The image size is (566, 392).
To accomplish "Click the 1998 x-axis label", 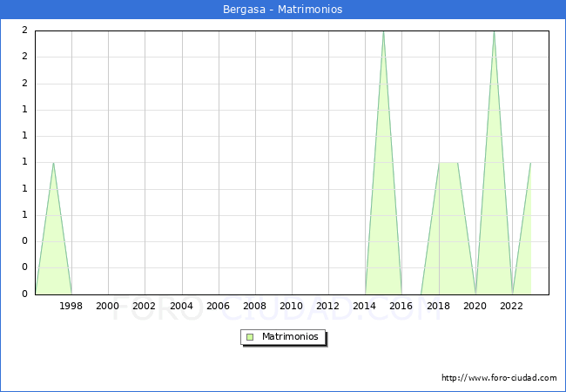I will point(71,306).
